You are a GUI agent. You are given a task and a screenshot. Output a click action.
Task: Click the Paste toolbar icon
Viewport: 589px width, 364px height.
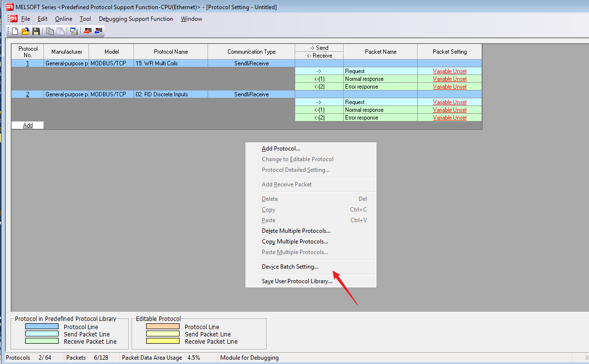[60, 31]
